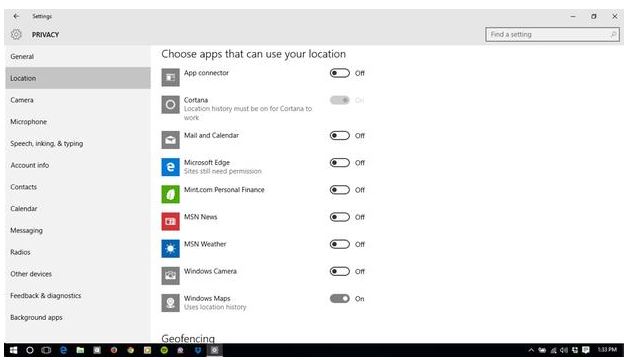Click the back arrow in Settings

pos(16,16)
